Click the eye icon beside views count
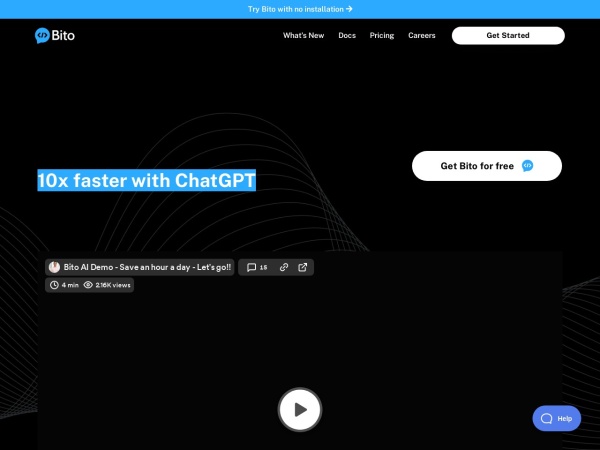This screenshot has width=600, height=450. [88, 285]
